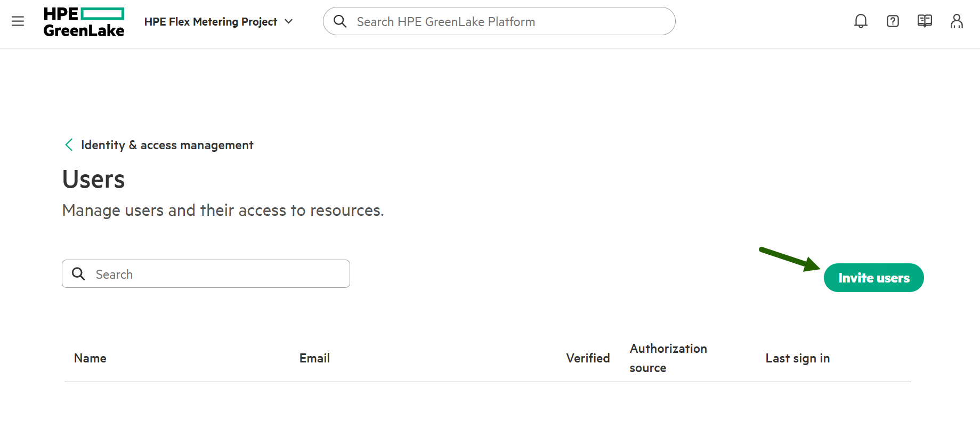The image size is (980, 444).
Task: Sort by the Authorization source column header
Action: pos(668,358)
